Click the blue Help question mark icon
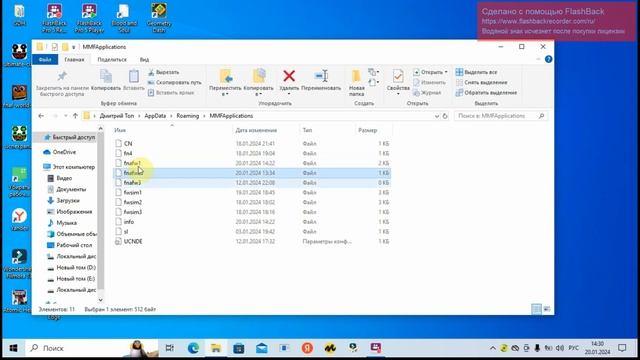The height and width of the screenshot is (360, 640). tap(549, 59)
